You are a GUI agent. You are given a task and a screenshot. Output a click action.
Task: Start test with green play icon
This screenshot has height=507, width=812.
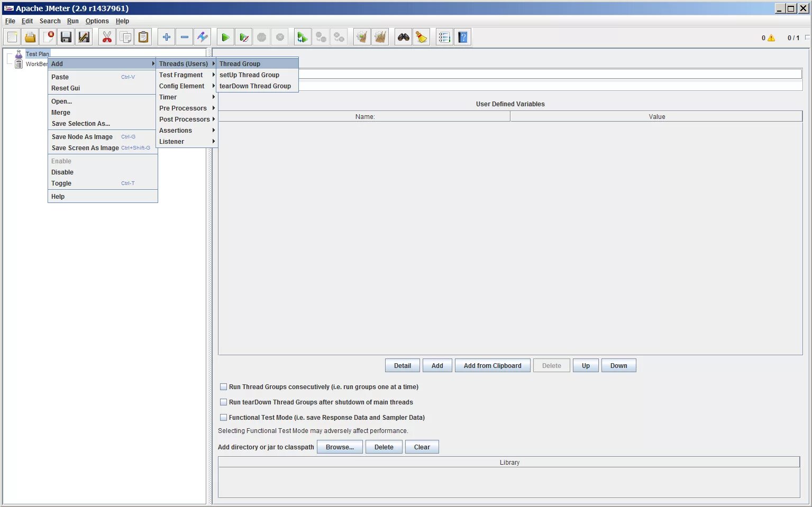click(226, 37)
